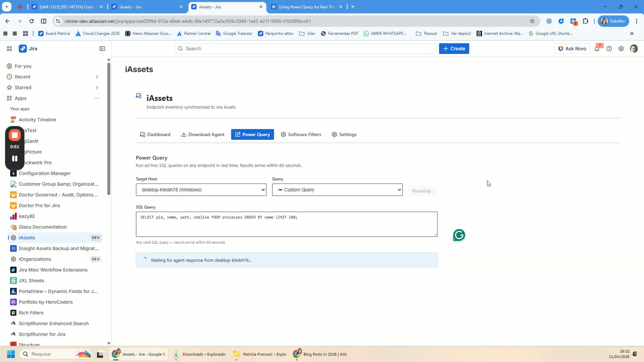The image size is (644, 362).
Task: Open the Blog Posts Chrome window in taskbar
Action: [x=320, y=354]
